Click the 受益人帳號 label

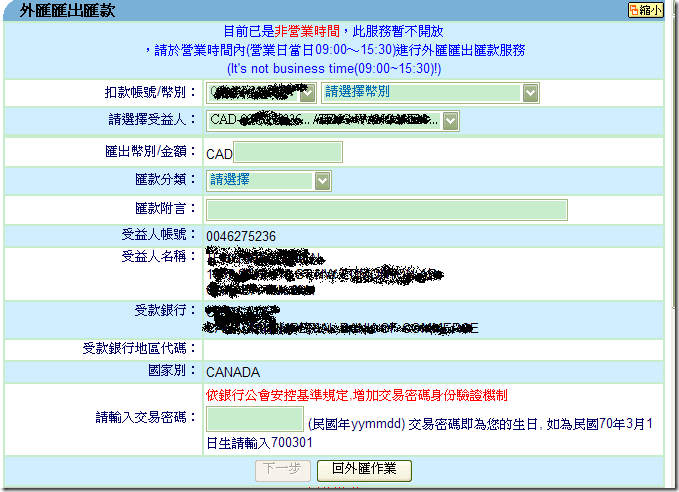(158, 235)
